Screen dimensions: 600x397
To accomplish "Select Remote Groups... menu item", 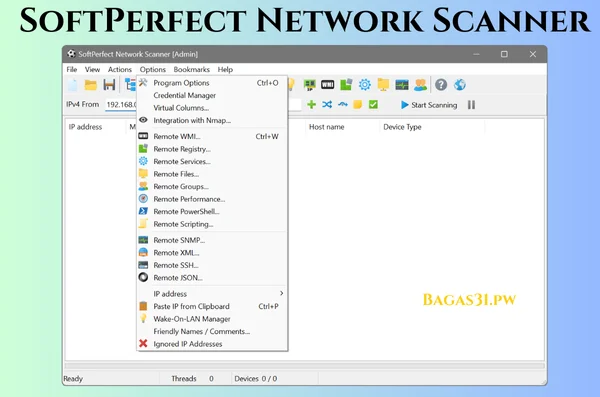I will pos(212,186).
